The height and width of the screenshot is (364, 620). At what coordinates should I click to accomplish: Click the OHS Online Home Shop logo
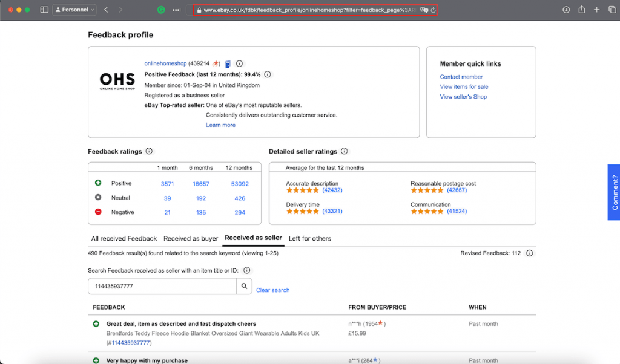pyautogui.click(x=117, y=81)
